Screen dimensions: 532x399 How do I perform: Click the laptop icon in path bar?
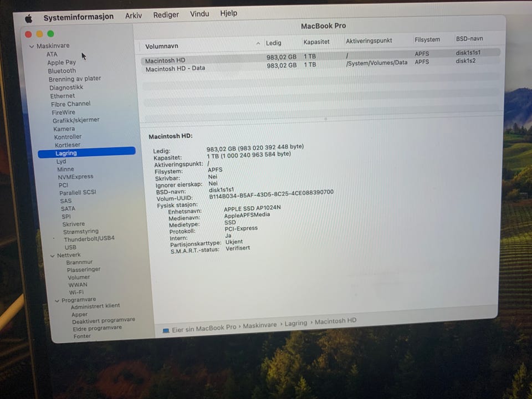(166, 330)
